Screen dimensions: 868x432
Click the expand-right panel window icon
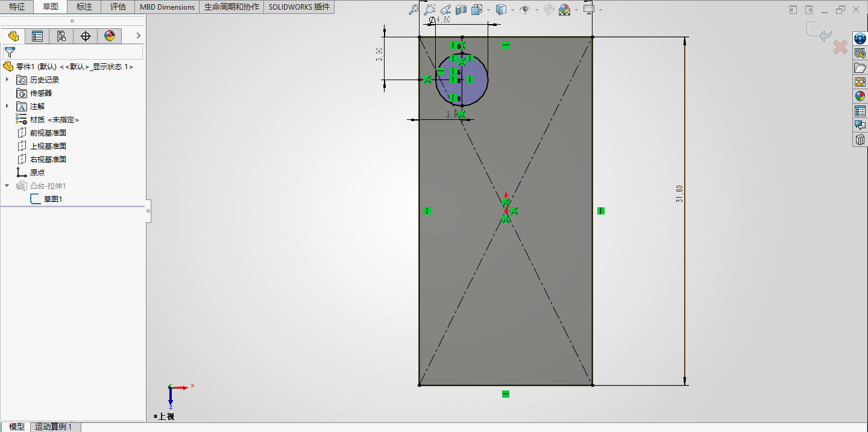pyautogui.click(x=809, y=10)
